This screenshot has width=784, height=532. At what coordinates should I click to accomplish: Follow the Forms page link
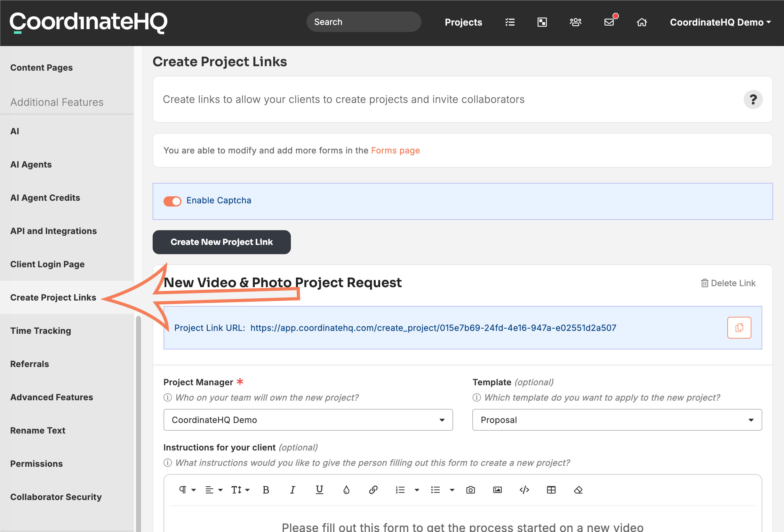[396, 150]
